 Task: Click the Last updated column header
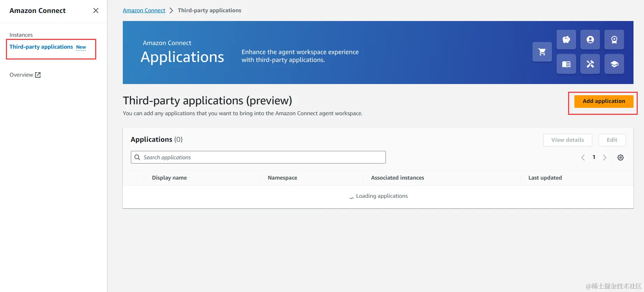[x=545, y=178]
